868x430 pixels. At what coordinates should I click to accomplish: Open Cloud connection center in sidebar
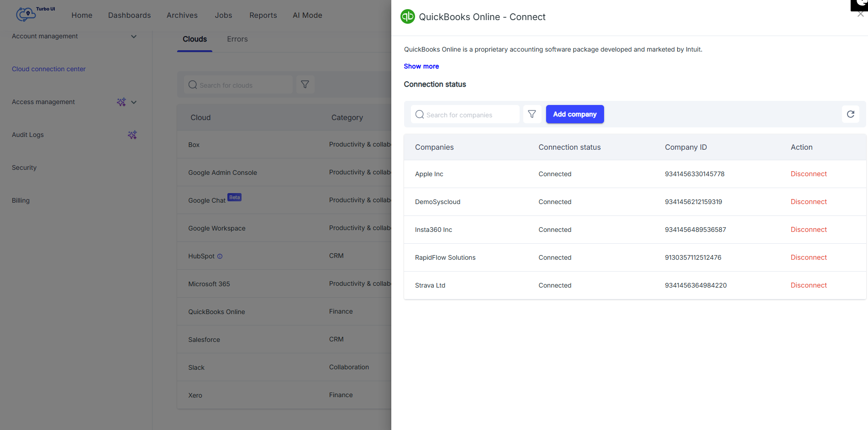[x=49, y=69]
